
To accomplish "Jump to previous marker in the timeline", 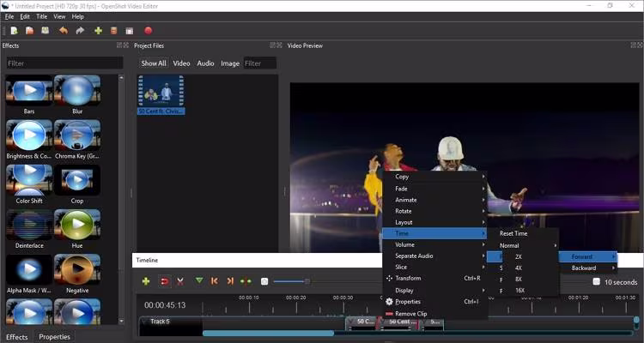I will coord(214,281).
